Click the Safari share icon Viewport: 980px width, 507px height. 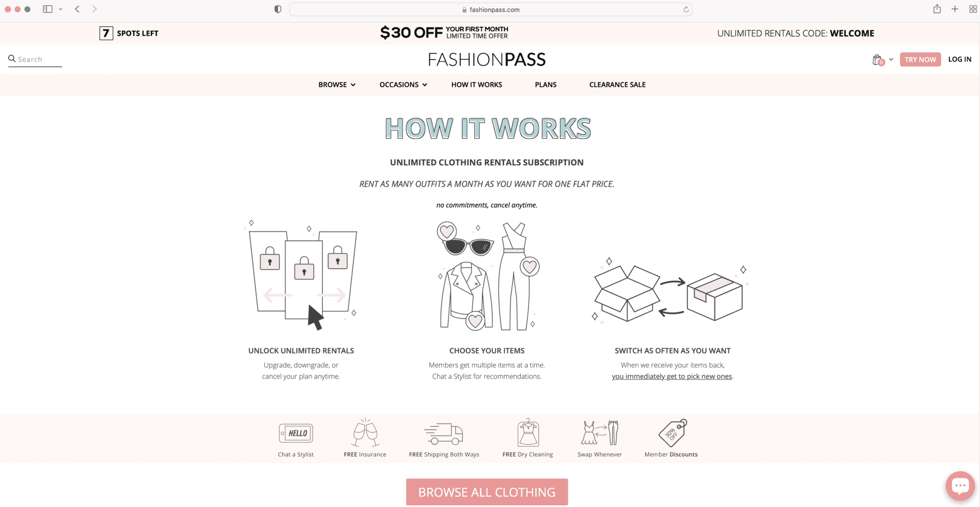(937, 9)
